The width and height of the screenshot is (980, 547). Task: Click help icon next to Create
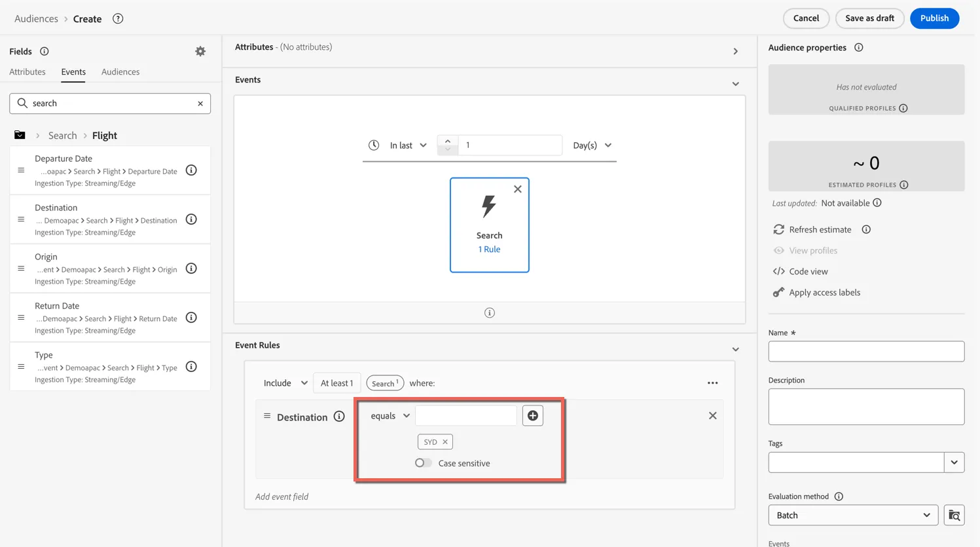[118, 18]
